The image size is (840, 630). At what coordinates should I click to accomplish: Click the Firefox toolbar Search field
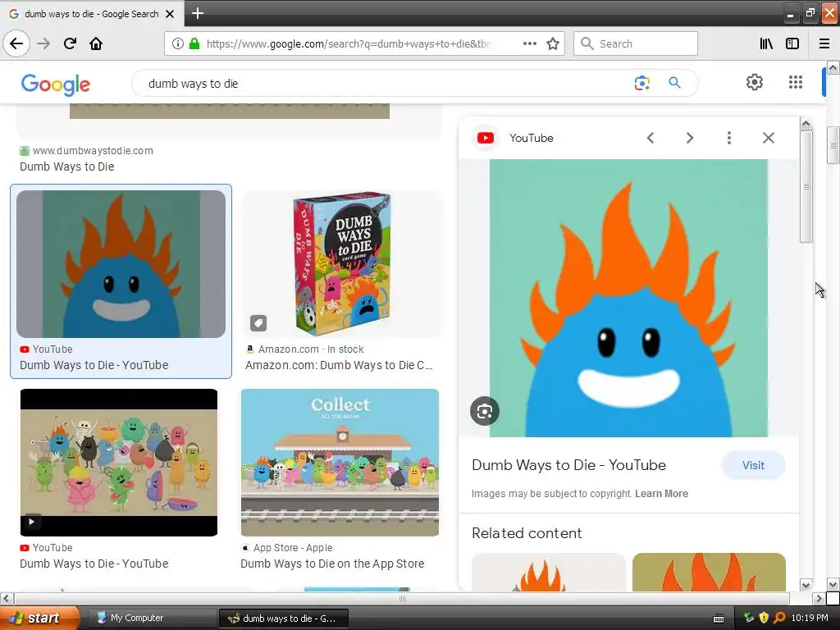click(636, 43)
